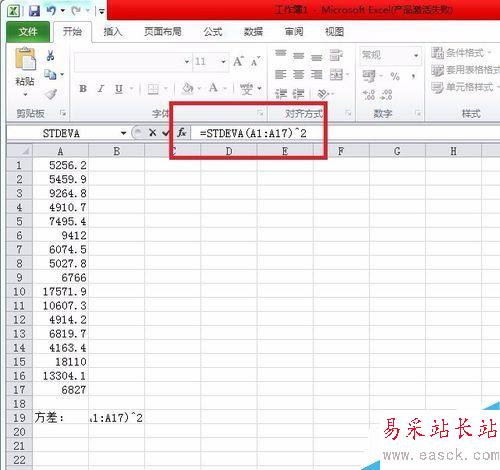
Task: Switch to the 视图 ribbon tab
Action: (334, 32)
